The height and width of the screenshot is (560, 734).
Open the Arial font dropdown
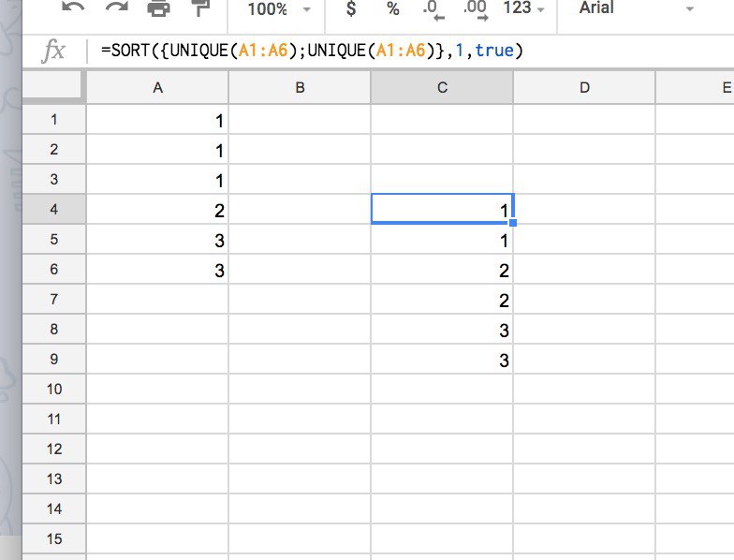click(637, 7)
